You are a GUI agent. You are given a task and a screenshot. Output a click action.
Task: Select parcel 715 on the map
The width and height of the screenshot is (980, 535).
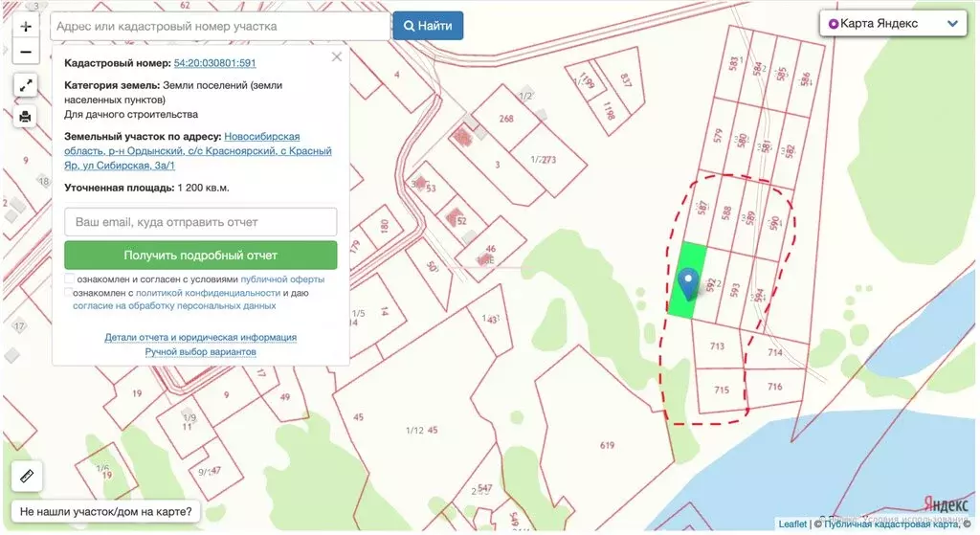(722, 390)
